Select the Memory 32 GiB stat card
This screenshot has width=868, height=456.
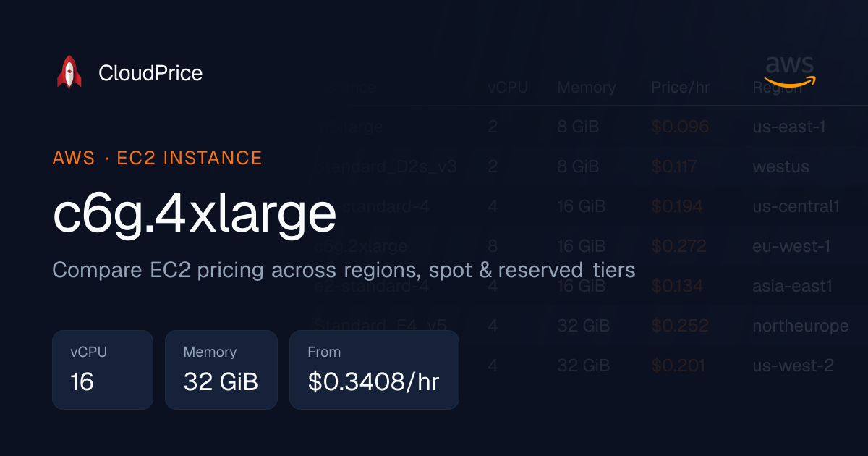point(221,370)
